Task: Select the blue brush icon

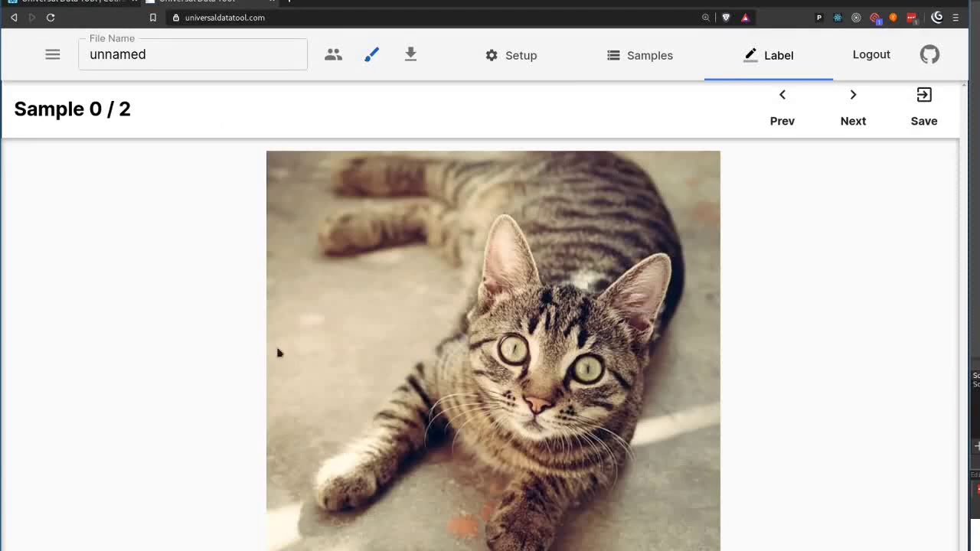Action: 371,54
